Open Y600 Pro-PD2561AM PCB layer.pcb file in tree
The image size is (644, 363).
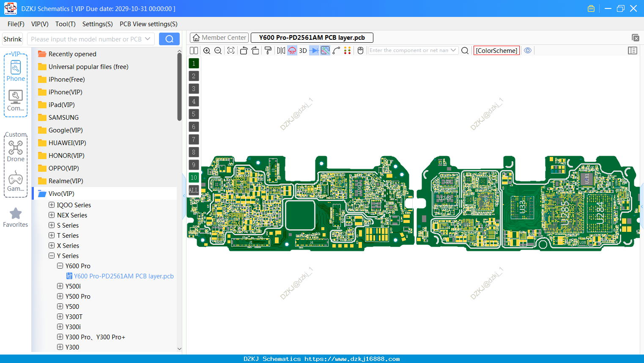[120, 276]
